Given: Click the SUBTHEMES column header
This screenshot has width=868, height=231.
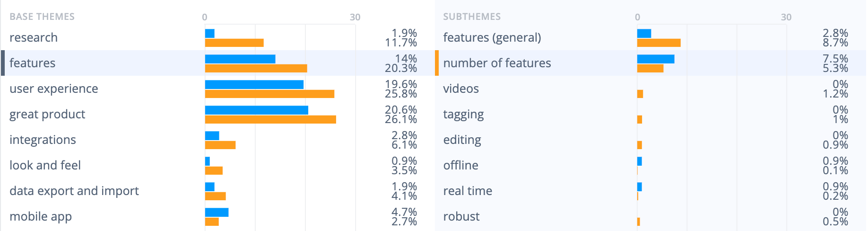Looking at the screenshot, I should pos(472,17).
